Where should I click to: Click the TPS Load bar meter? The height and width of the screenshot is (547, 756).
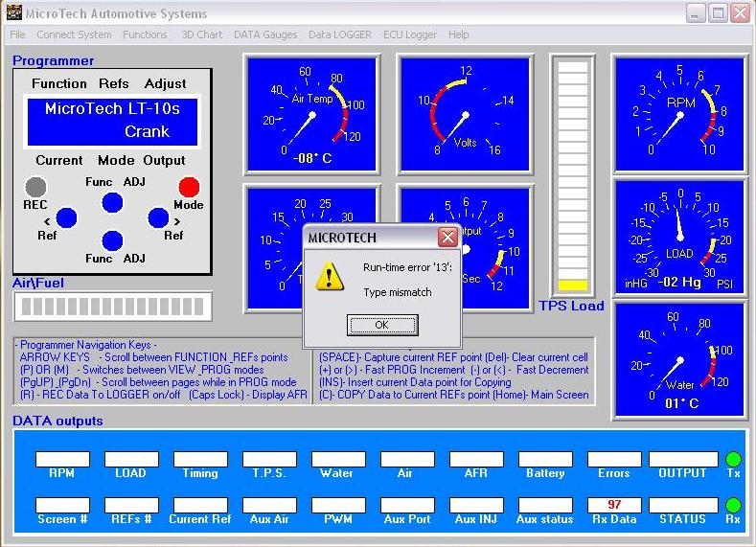(573, 176)
